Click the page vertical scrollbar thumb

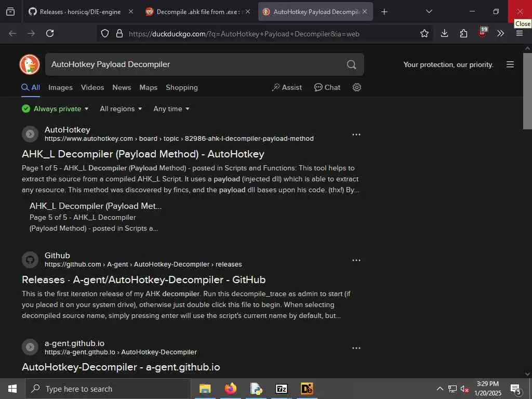pos(527,91)
